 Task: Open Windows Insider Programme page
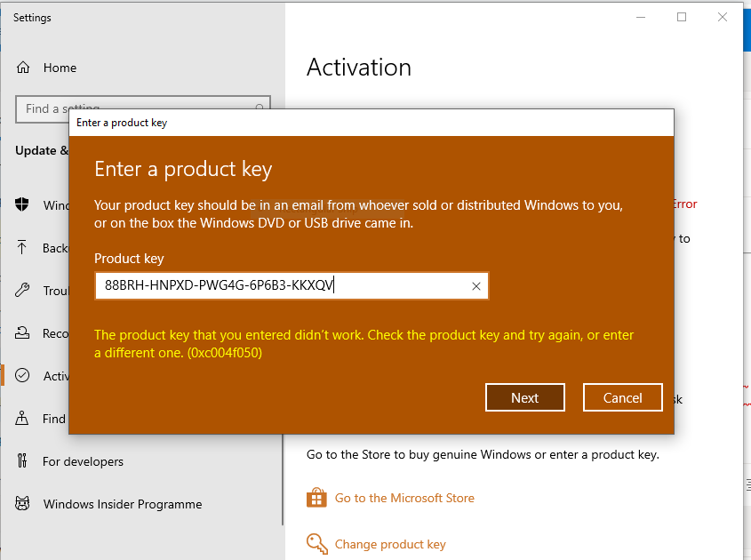123,504
